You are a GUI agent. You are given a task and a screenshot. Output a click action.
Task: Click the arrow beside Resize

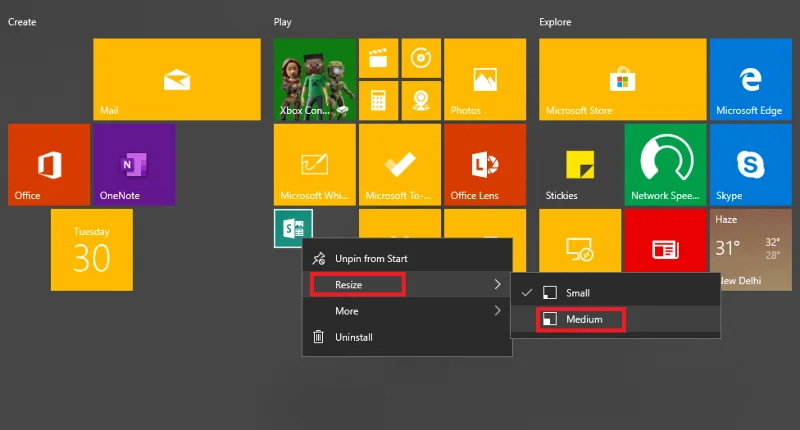point(497,285)
